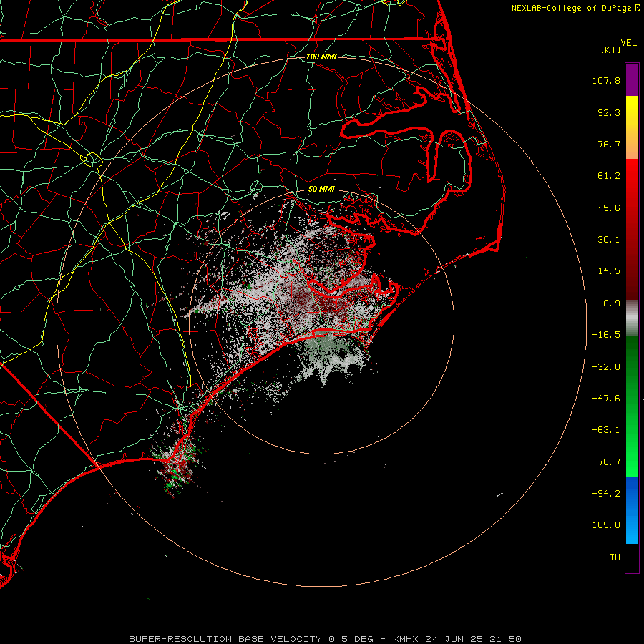644x644 pixels.
Task: Click the -63.1 legend value
Action: click(x=606, y=430)
